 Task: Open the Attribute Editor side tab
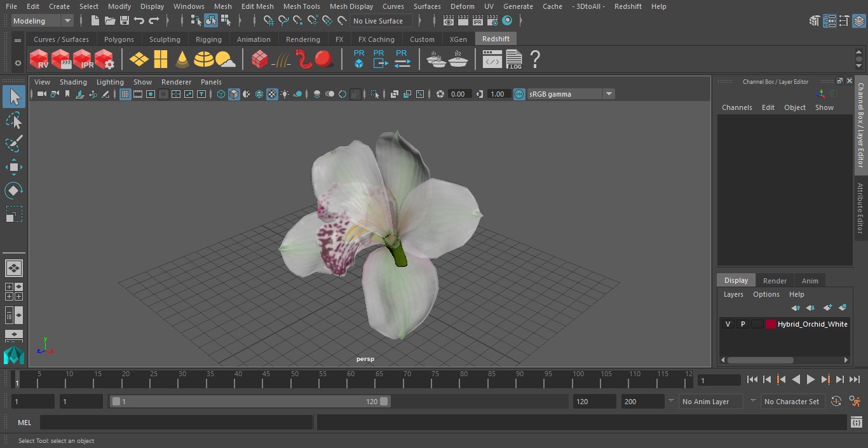(x=860, y=208)
